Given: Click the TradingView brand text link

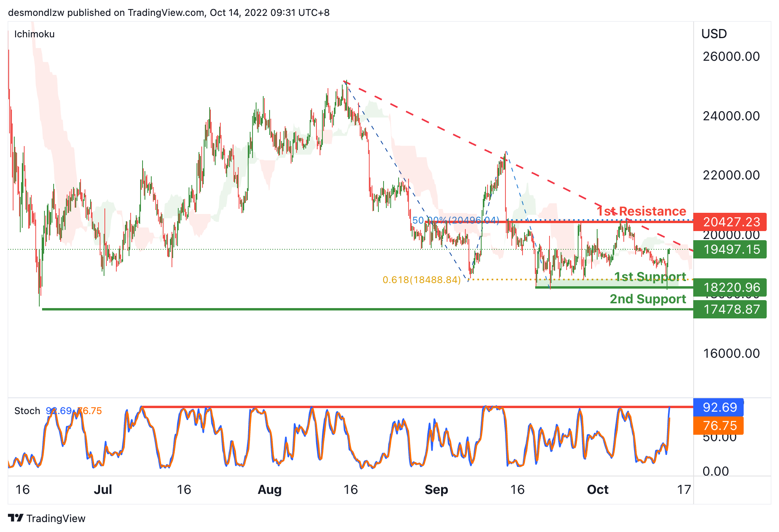Looking at the screenshot, I should coord(56,519).
